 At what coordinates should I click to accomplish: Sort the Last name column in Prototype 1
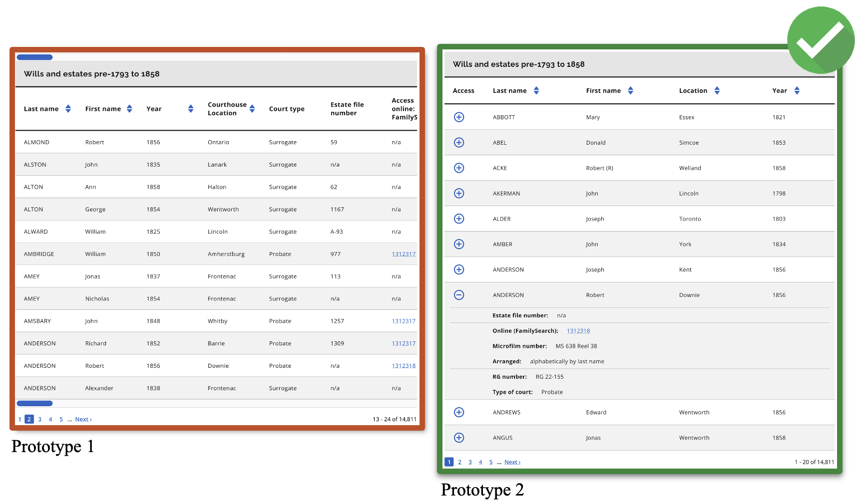coord(68,108)
